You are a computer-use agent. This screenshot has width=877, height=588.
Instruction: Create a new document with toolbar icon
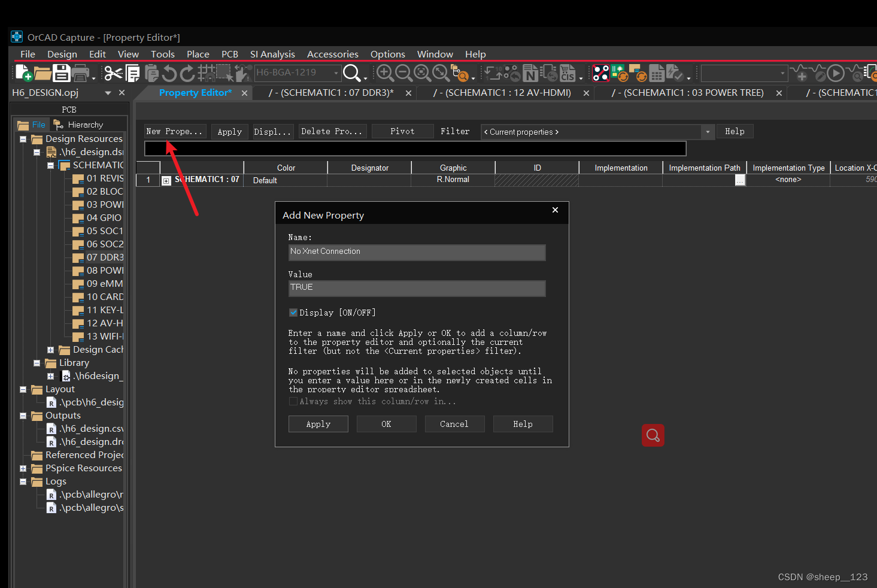tap(24, 73)
